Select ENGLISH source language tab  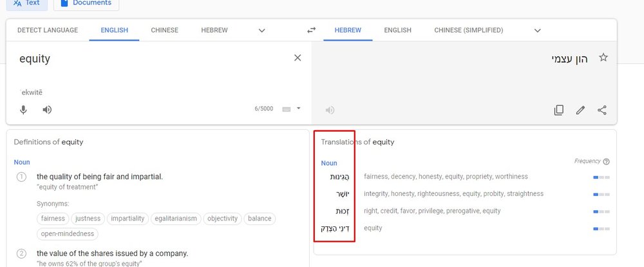(114, 30)
